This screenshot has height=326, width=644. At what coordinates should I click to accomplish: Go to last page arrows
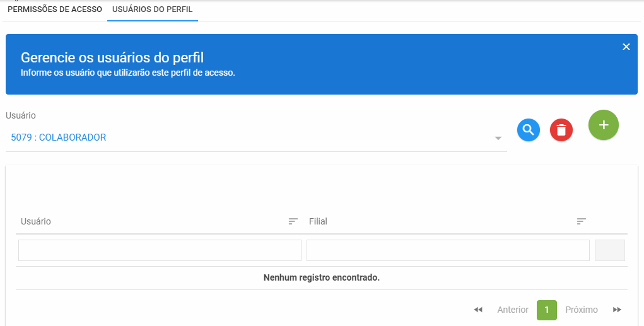pos(617,310)
